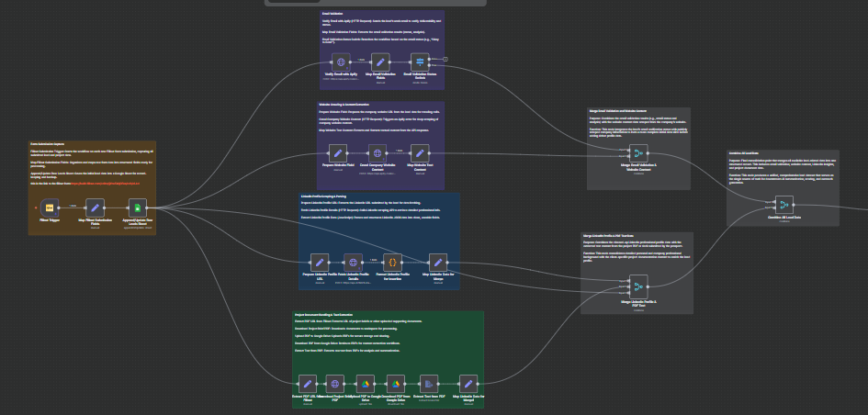Open the Crawl Company Website Content node
Viewport: 868px width, 415px height.
378,153
